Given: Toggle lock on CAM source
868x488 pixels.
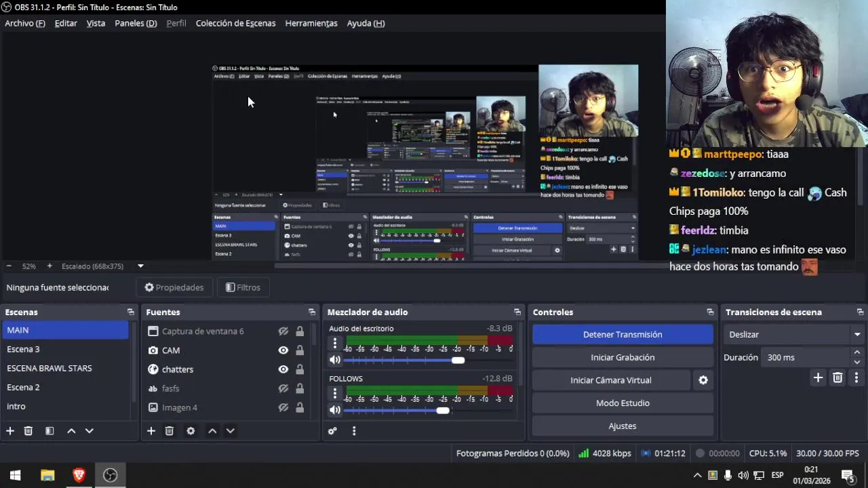Looking at the screenshot, I should pyautogui.click(x=300, y=350).
